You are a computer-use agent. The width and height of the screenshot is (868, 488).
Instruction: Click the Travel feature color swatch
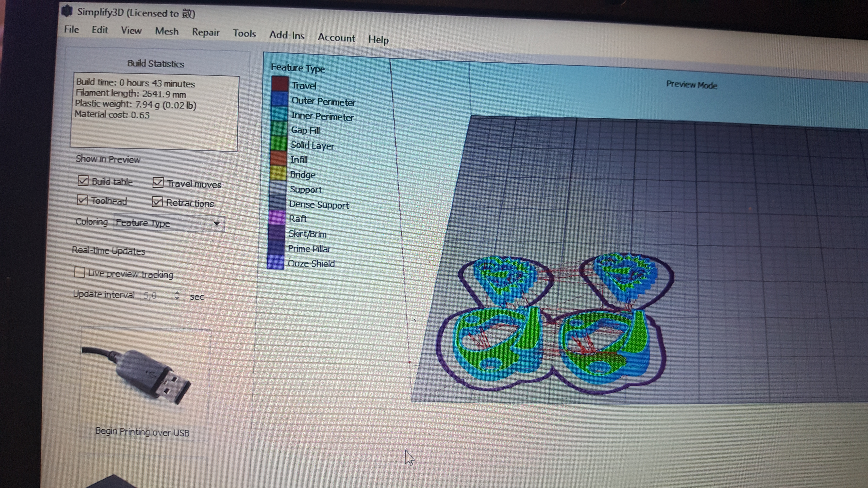click(x=280, y=84)
